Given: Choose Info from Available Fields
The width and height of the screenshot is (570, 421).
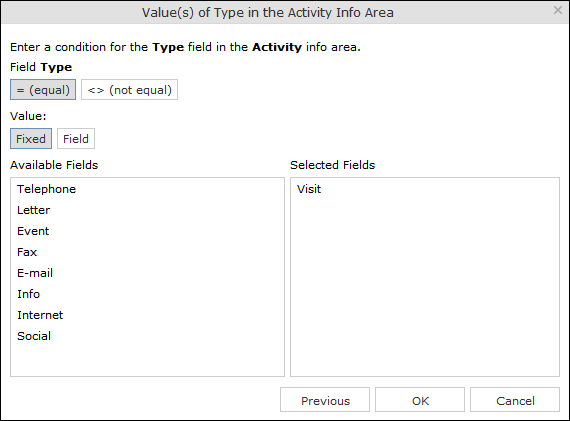Looking at the screenshot, I should [28, 294].
